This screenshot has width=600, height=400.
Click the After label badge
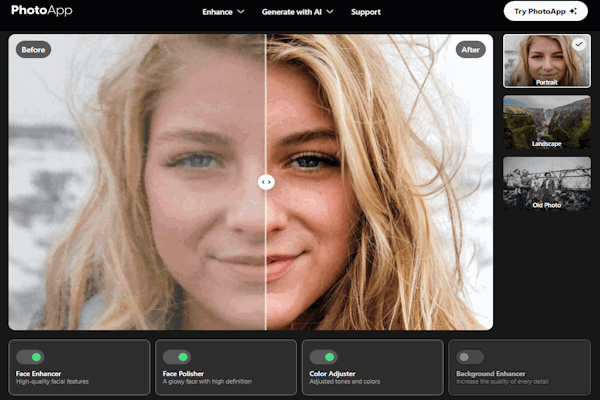point(470,49)
